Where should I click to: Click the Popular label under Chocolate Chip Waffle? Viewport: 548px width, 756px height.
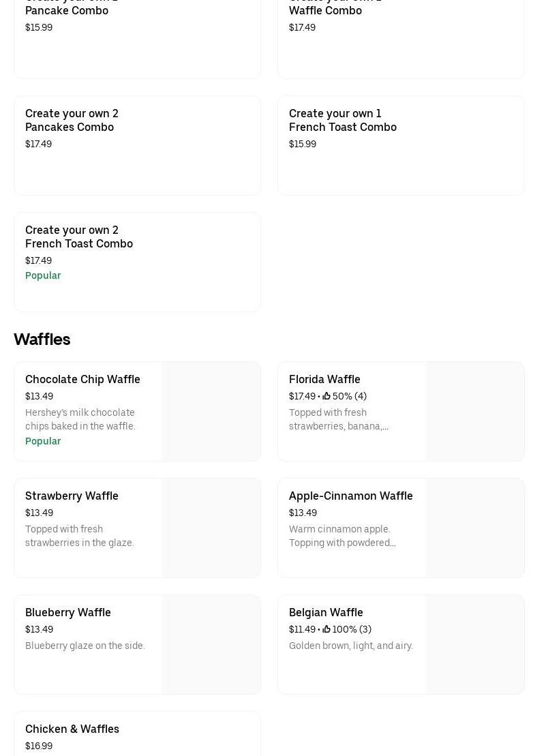click(x=43, y=441)
